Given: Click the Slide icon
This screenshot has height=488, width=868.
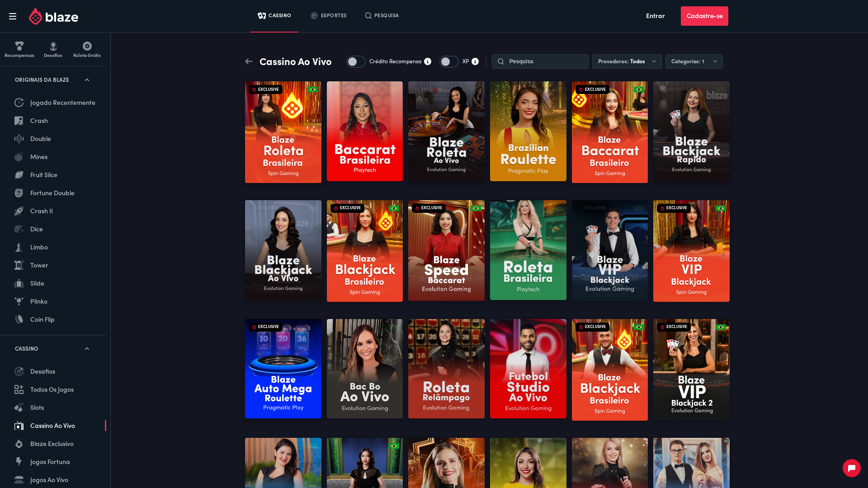Looking at the screenshot, I should tap(19, 283).
